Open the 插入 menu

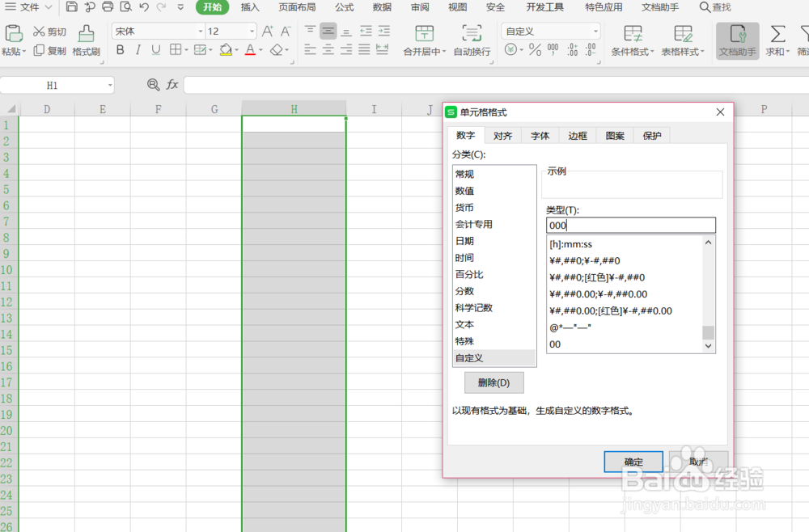click(x=248, y=7)
